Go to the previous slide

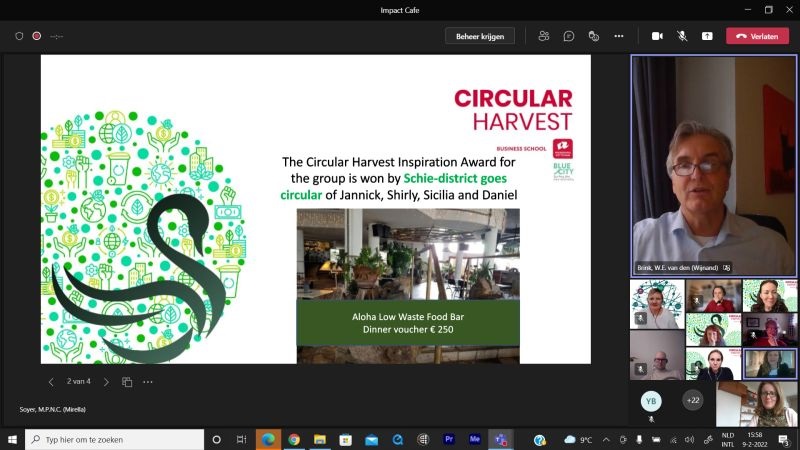pos(52,382)
